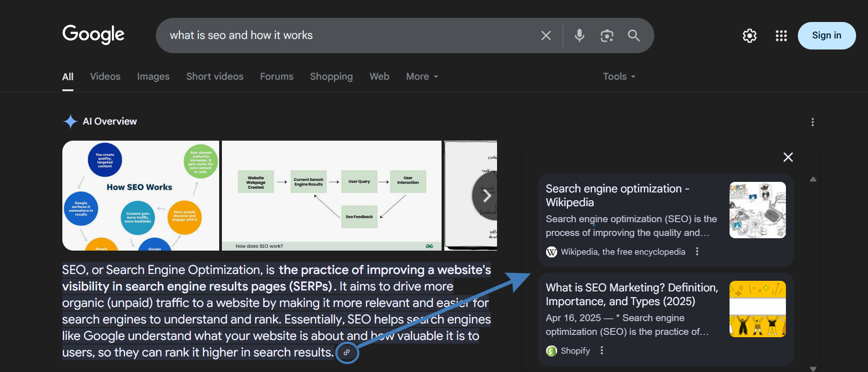The image size is (868, 372).
Task: Switch to the Web tab
Action: [379, 77]
